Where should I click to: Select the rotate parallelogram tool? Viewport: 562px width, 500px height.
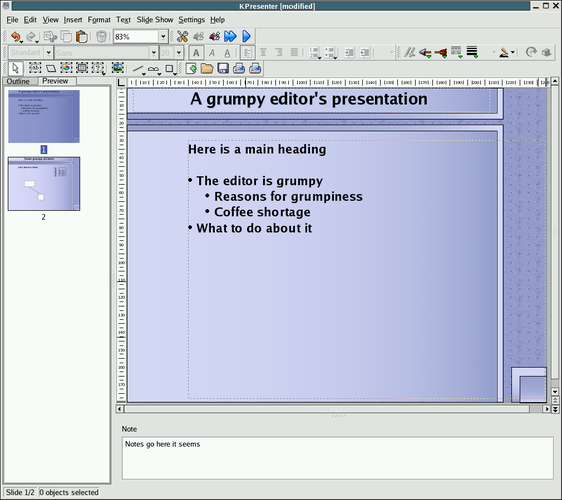(x=51, y=68)
